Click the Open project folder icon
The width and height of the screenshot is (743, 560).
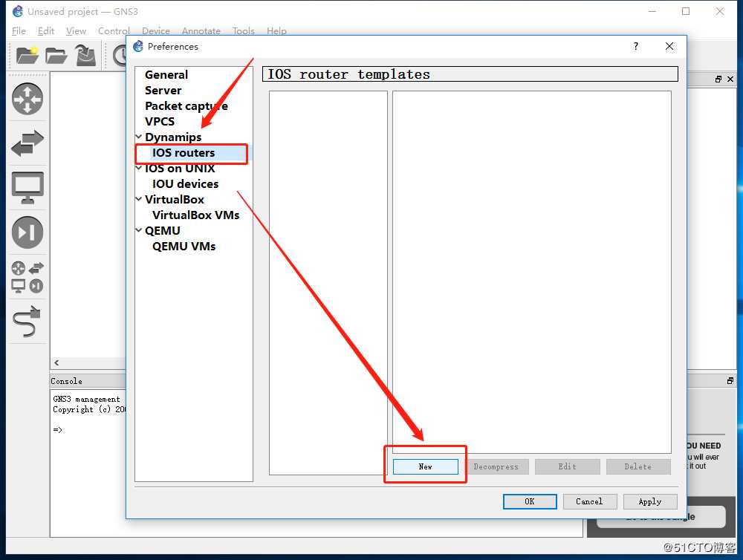tap(56, 56)
